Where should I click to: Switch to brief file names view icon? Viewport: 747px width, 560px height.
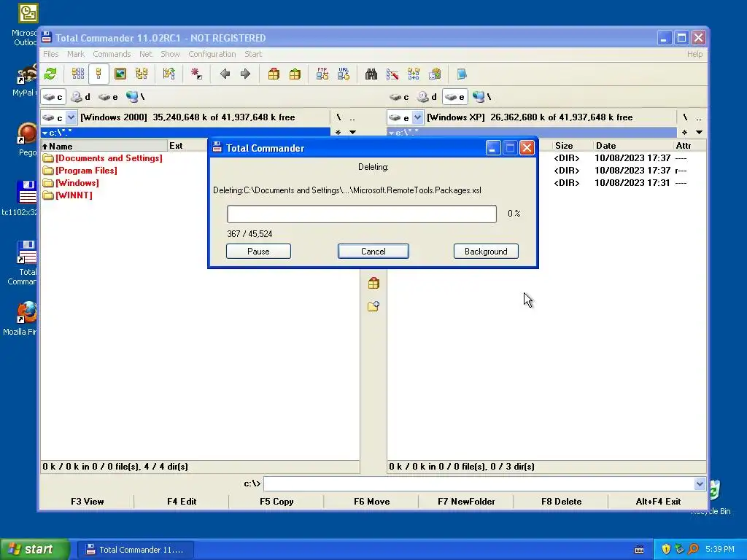[77, 74]
